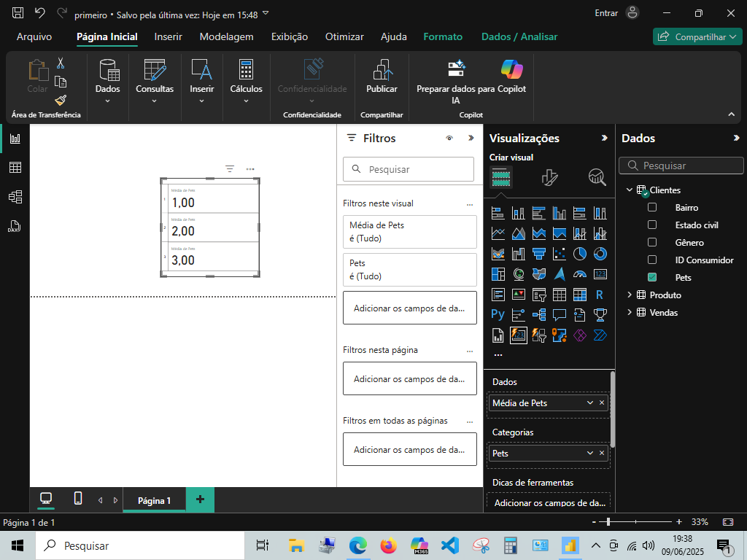This screenshot has height=560, width=747.
Task: Click the Publicar button
Action: 382,76
